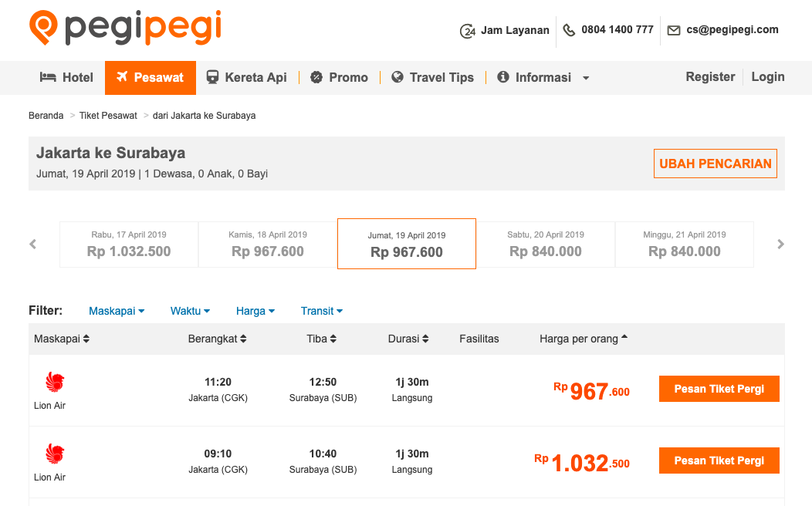Show next dates with right arrow

pos(780,245)
